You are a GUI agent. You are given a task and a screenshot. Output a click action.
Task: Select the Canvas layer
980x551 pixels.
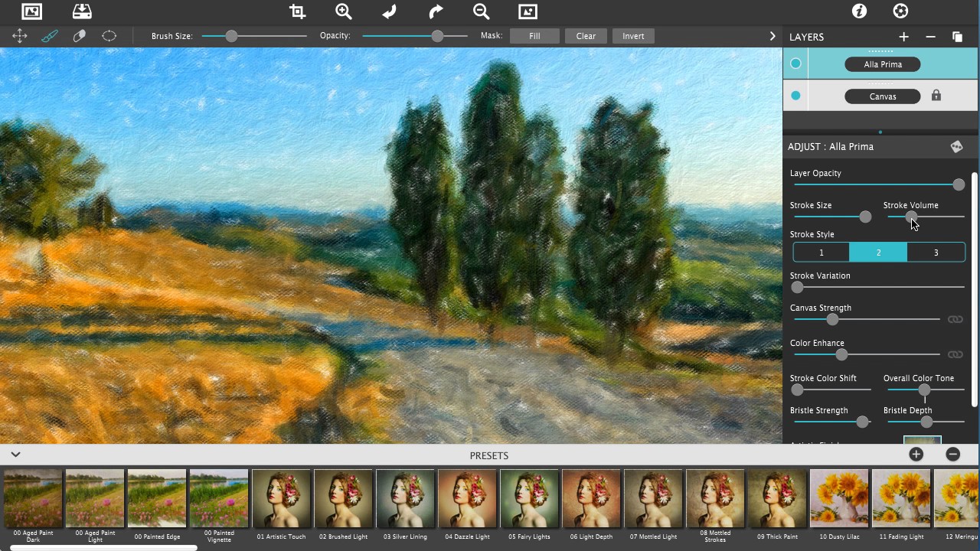click(x=882, y=96)
